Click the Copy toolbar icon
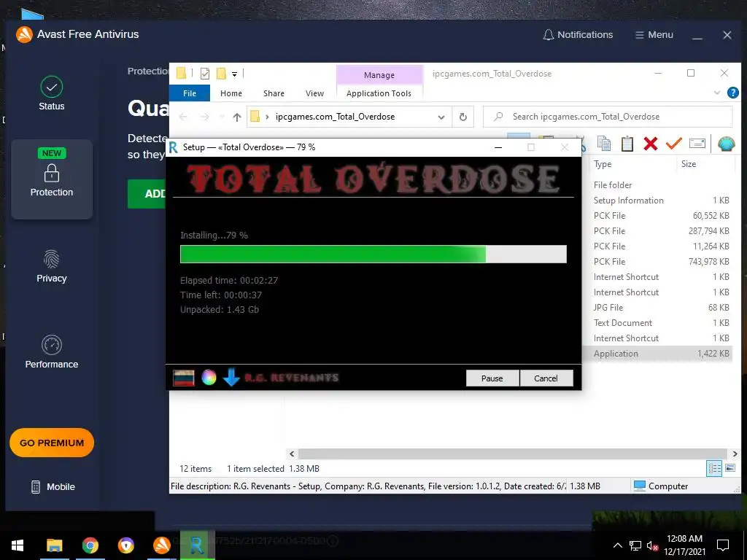This screenshot has height=560, width=747. pyautogui.click(x=604, y=144)
